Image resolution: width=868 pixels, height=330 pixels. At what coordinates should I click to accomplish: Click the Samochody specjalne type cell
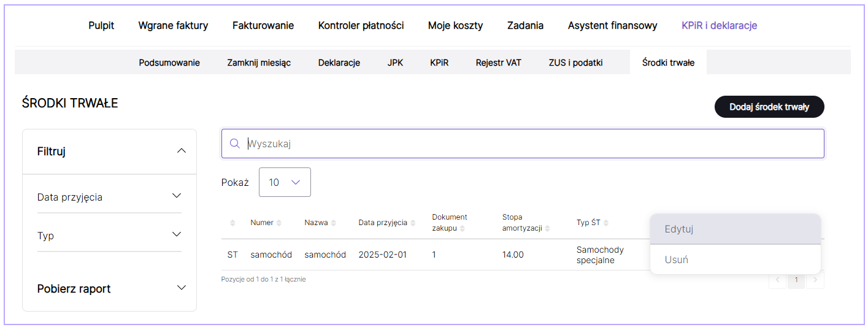coord(600,255)
